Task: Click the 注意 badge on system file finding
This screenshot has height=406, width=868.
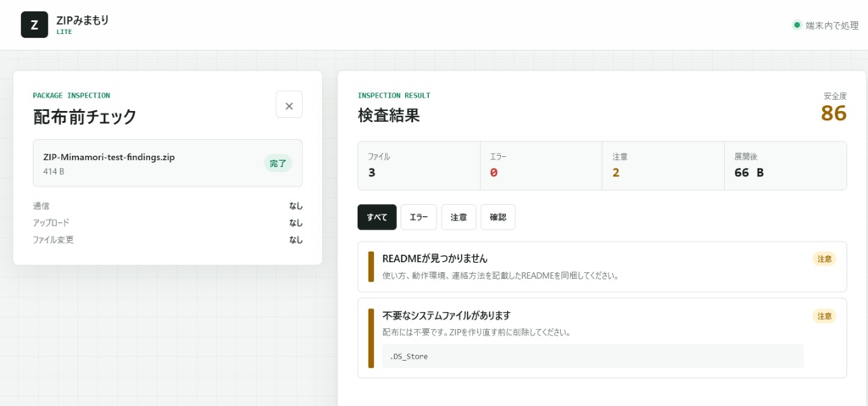Action: (x=824, y=315)
